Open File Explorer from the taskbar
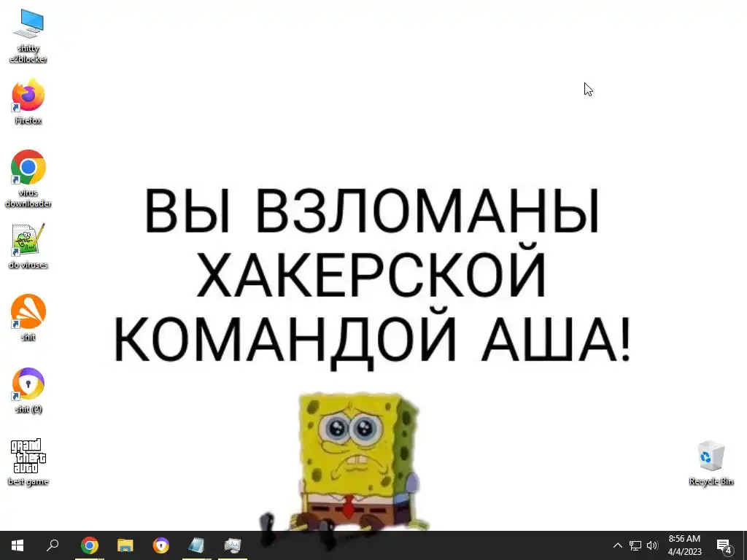747x560 pixels. [x=125, y=545]
